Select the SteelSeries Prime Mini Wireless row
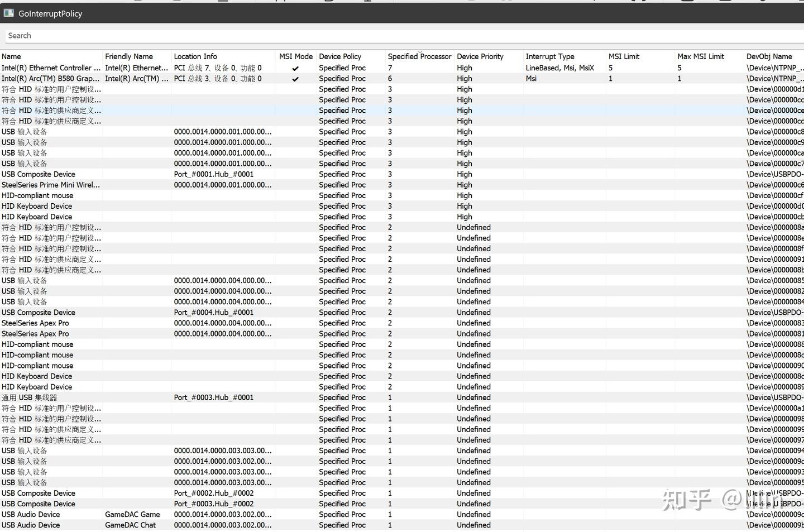 pyautogui.click(x=402, y=185)
